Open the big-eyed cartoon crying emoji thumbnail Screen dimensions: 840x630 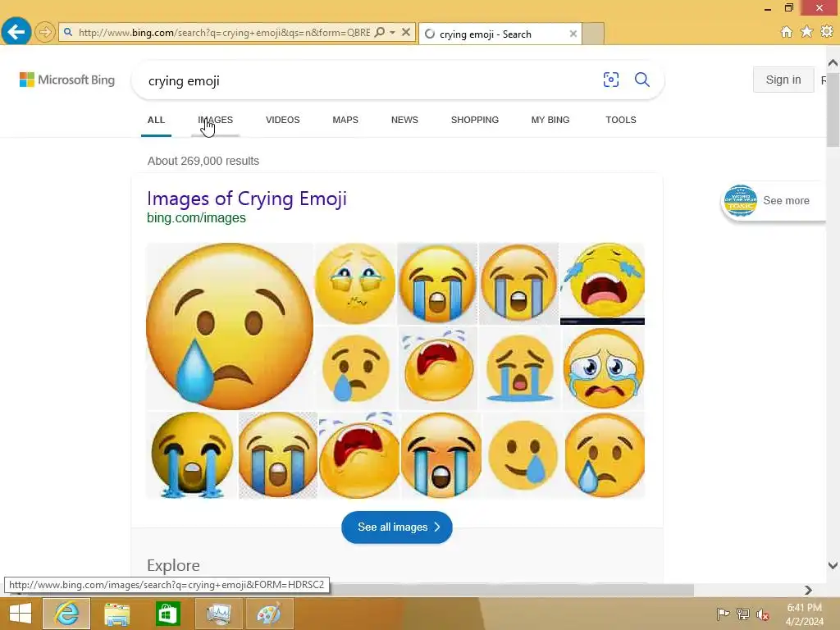603,368
